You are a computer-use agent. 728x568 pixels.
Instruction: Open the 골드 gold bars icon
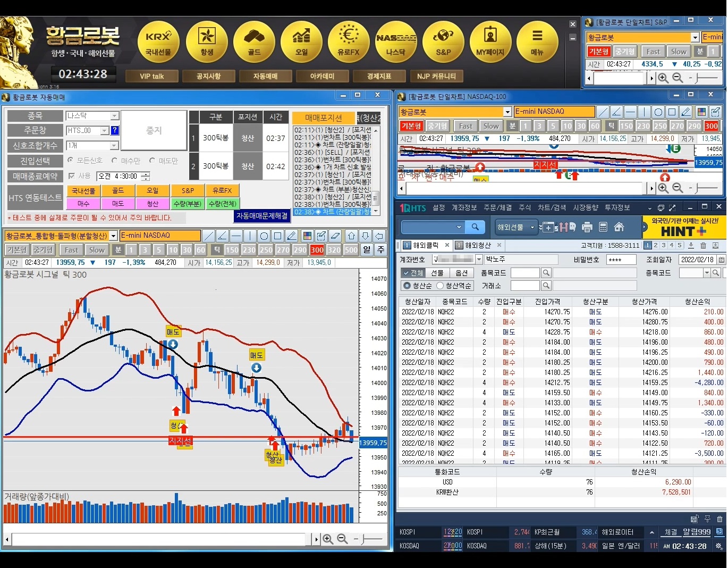tap(254, 43)
